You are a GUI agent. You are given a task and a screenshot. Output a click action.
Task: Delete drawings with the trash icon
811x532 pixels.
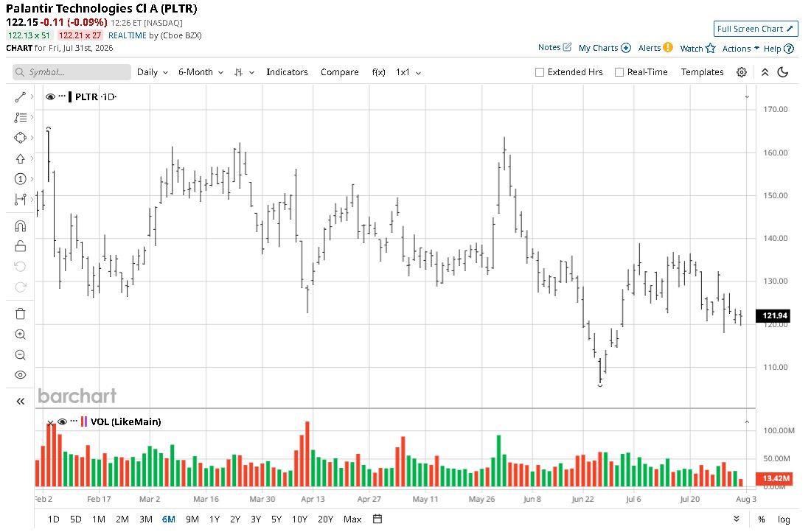click(x=20, y=314)
